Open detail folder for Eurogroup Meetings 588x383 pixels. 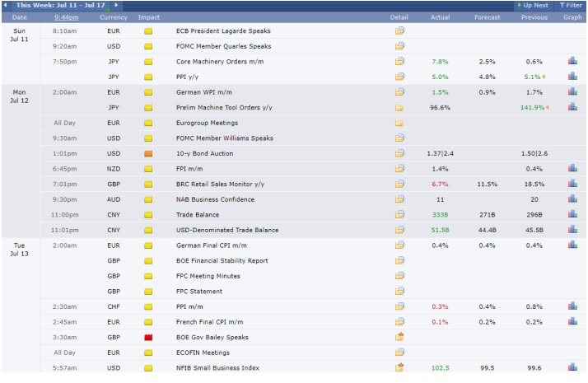coord(399,123)
